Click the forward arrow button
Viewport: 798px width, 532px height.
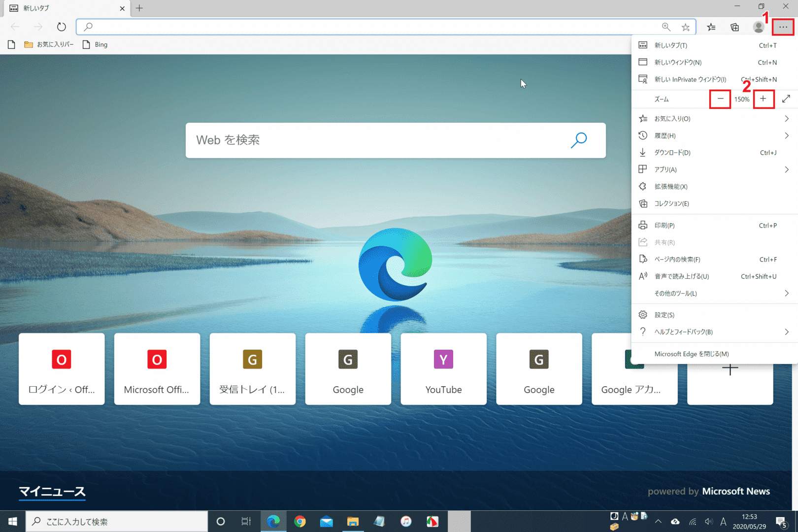38,27
